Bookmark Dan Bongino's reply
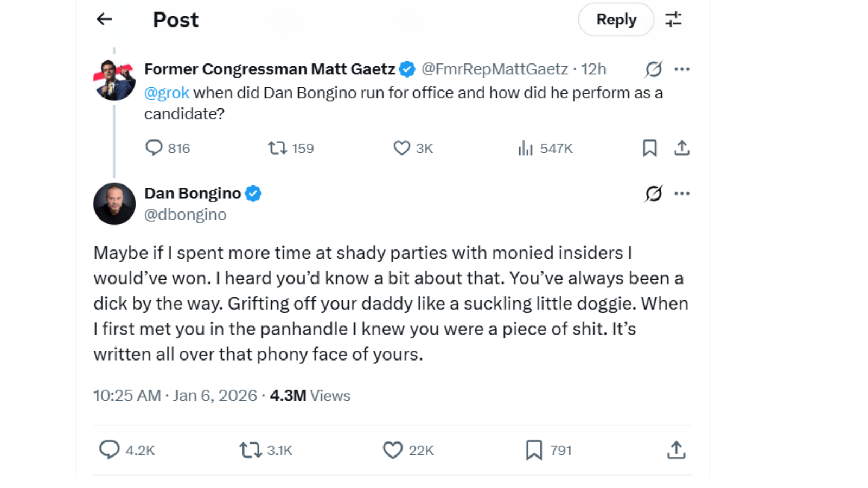 click(x=534, y=450)
